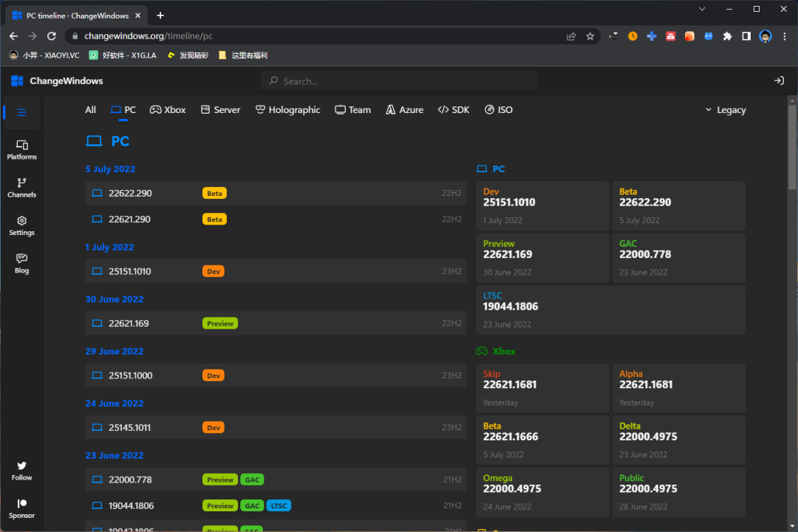Select the Holographic platform tab
Viewport: 798px width, 532px height.
(x=287, y=110)
